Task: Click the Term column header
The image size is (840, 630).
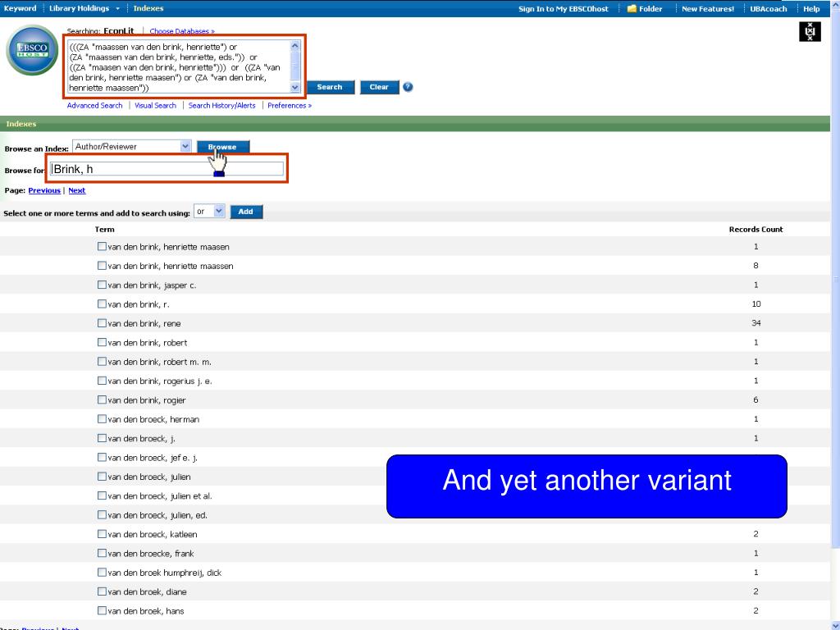Action: point(104,230)
